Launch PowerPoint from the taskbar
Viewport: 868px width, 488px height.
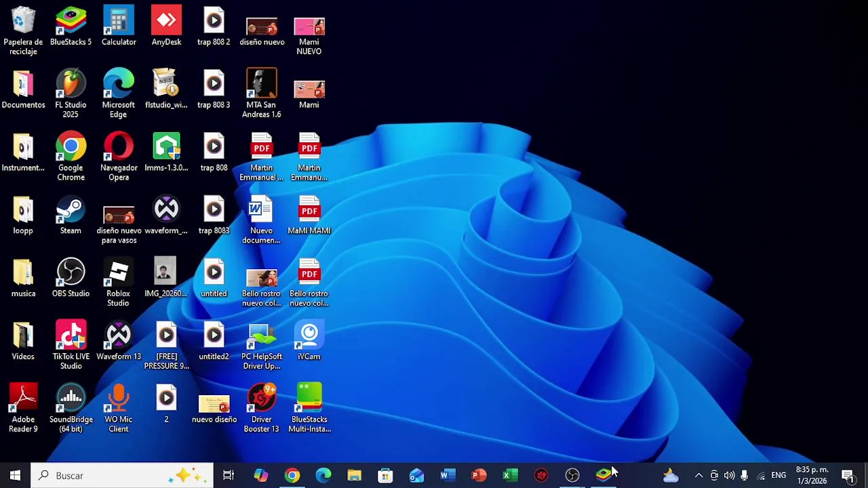click(479, 476)
